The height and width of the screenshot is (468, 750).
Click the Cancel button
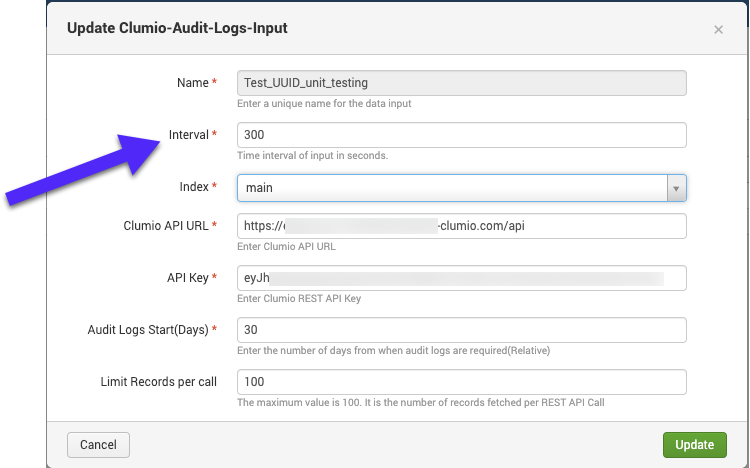(98, 445)
